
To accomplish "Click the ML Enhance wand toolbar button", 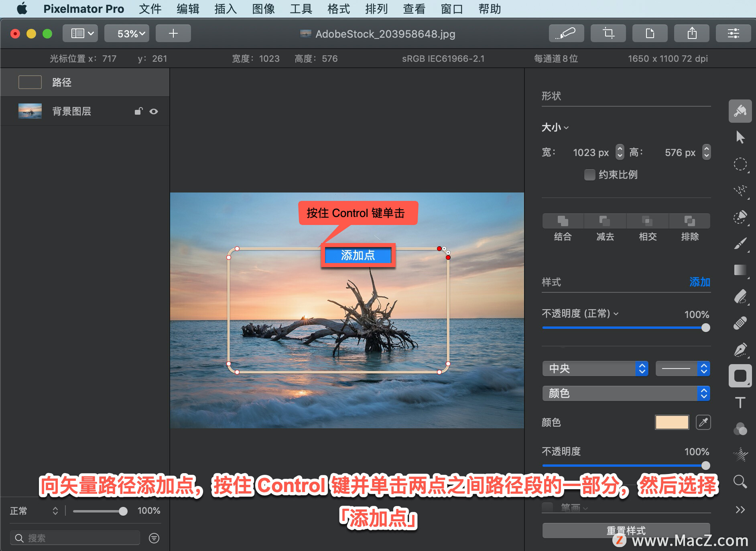I will point(566,33).
